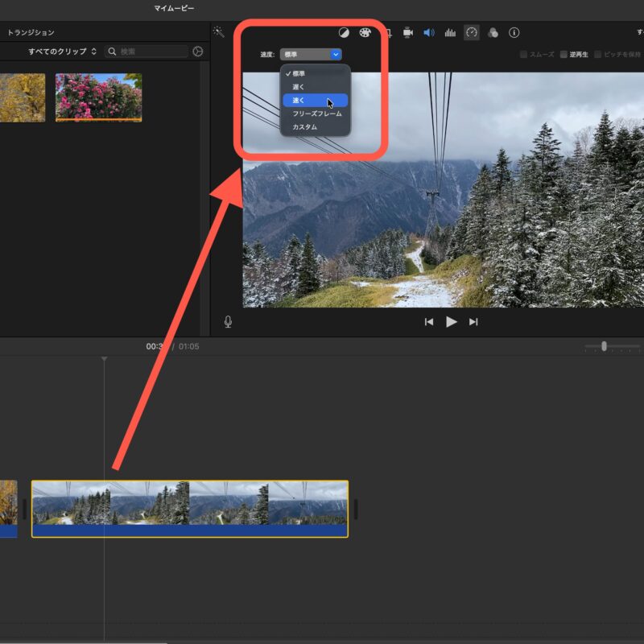The width and height of the screenshot is (644, 644).
Task: Choose フリーズフレーム from the speed menu
Action: 316,114
